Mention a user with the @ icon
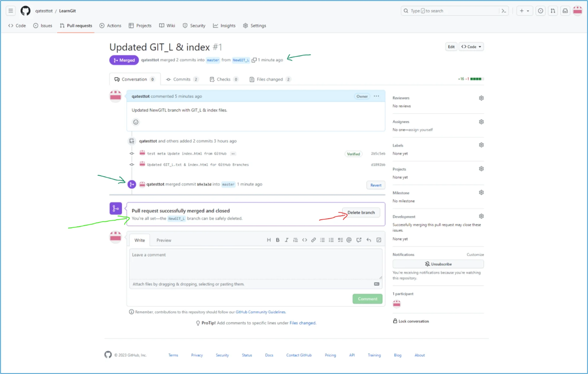This screenshot has height=374, width=588. [349, 240]
